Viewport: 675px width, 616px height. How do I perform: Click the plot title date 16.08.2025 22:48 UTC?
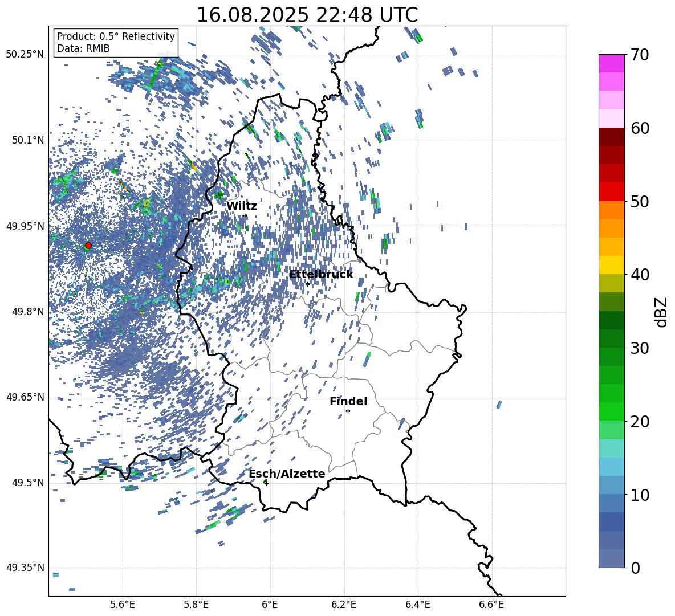307,15
